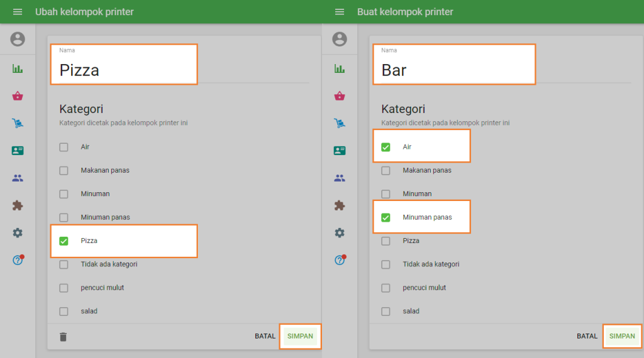Click cart inventory icon in left window sidebar
The width and height of the screenshot is (644, 358).
pyautogui.click(x=18, y=124)
